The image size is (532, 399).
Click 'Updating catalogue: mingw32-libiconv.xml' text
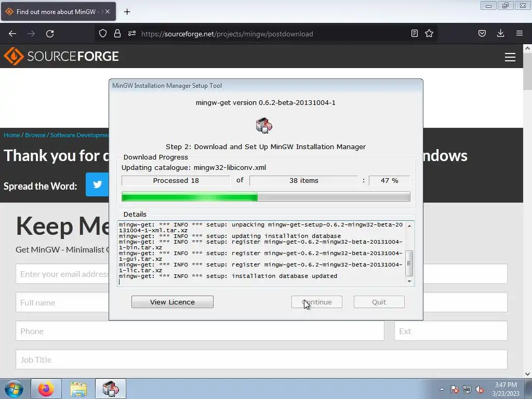coord(194,168)
